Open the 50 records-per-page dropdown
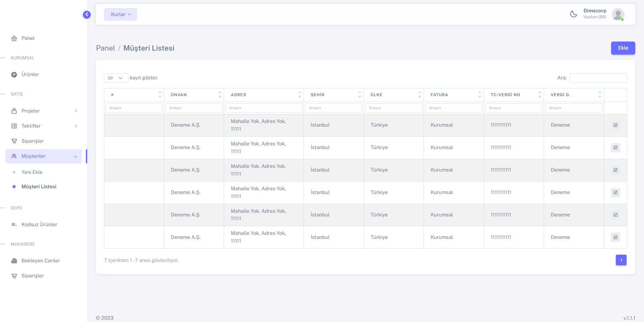Viewport: 644px width, 322px height. [x=116, y=78]
